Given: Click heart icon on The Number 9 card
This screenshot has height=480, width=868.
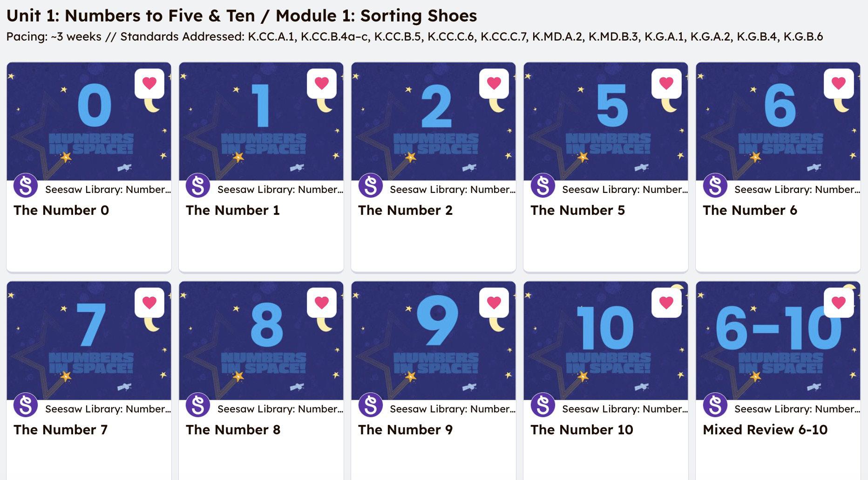Looking at the screenshot, I should (494, 302).
